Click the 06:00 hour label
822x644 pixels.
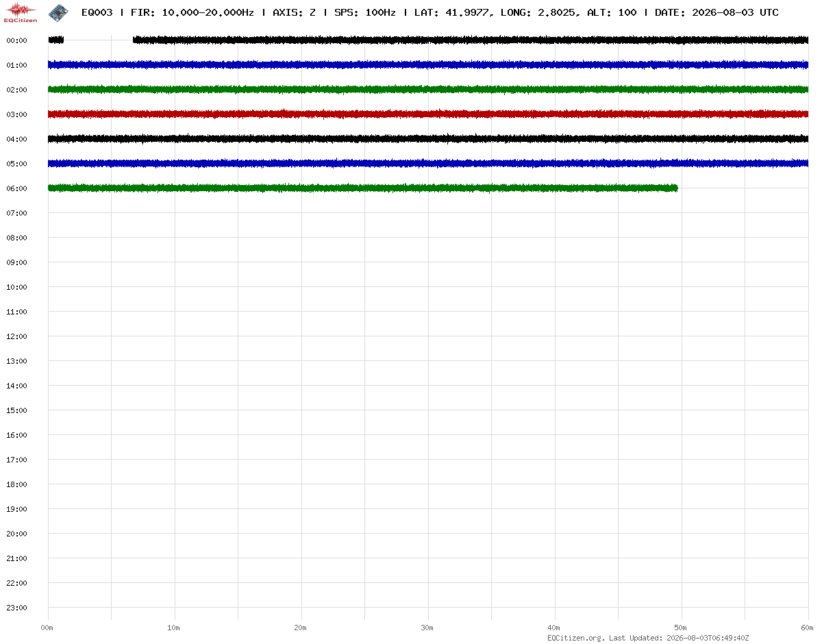pyautogui.click(x=16, y=188)
